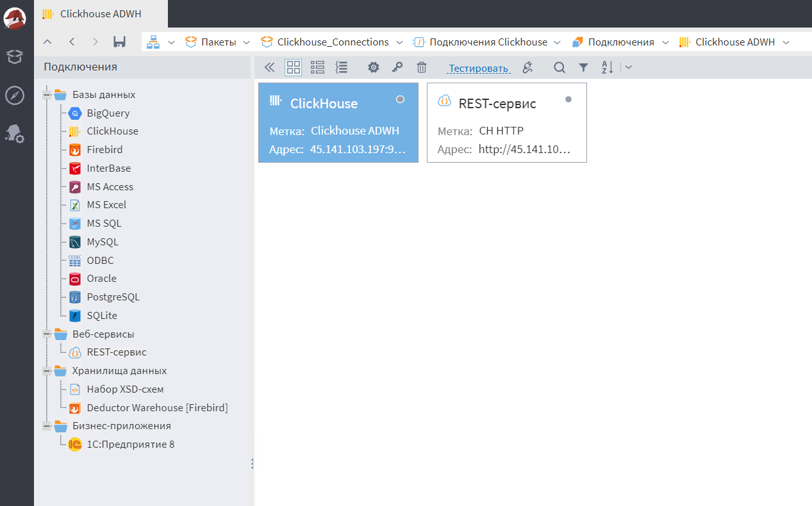This screenshot has height=506, width=812.
Task: Collapse the panel with double-chevron icon
Action: 270,67
